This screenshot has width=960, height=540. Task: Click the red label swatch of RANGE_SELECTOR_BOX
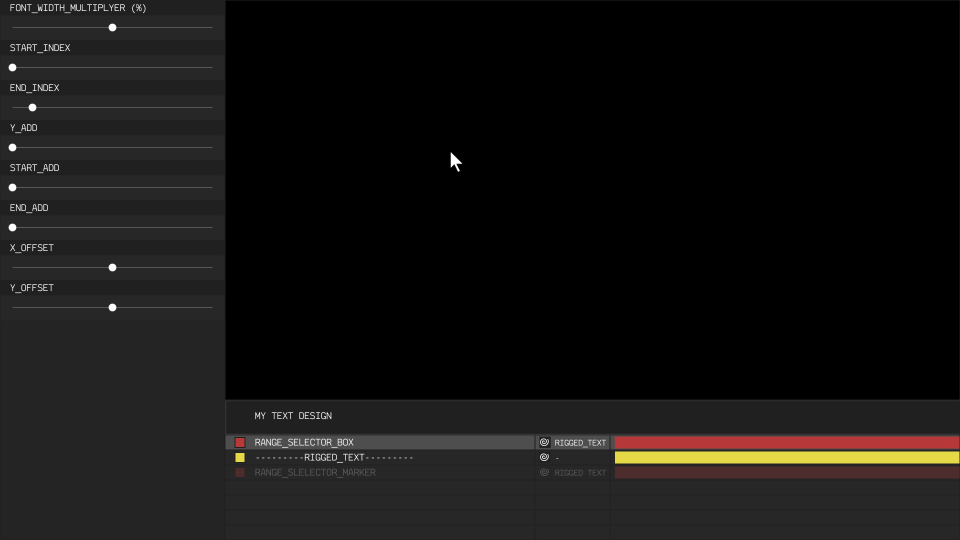point(240,442)
